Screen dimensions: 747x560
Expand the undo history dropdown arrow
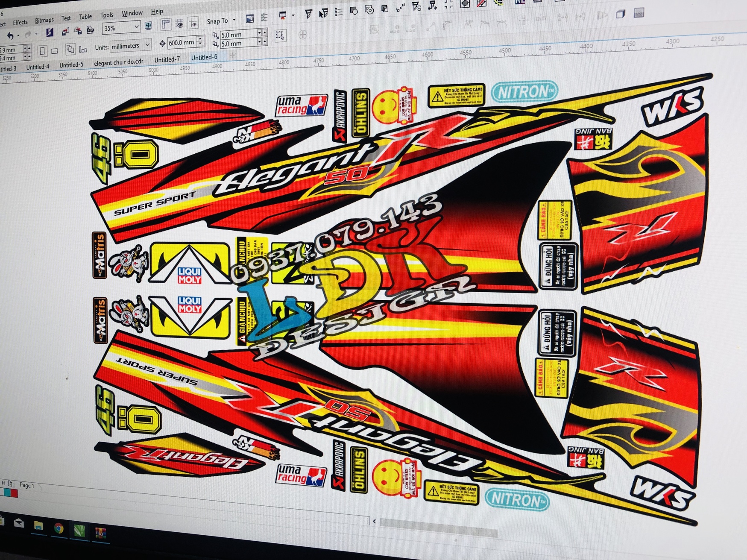pyautogui.click(x=18, y=35)
